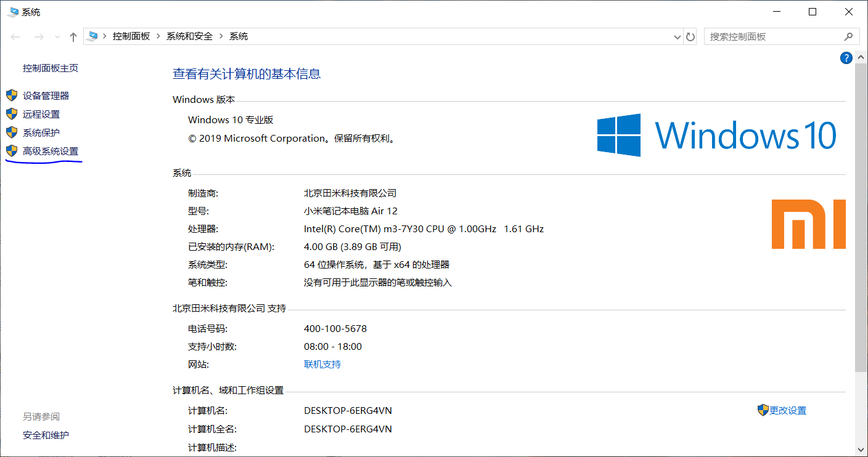
Task: Click the search magnifier icon
Action: 850,37
